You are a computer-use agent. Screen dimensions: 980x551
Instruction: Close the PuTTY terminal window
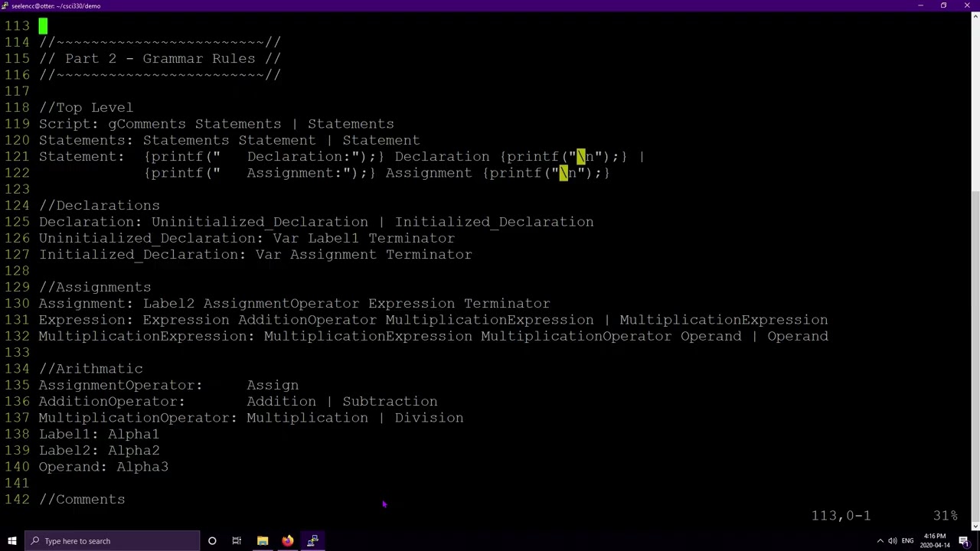[x=967, y=5]
